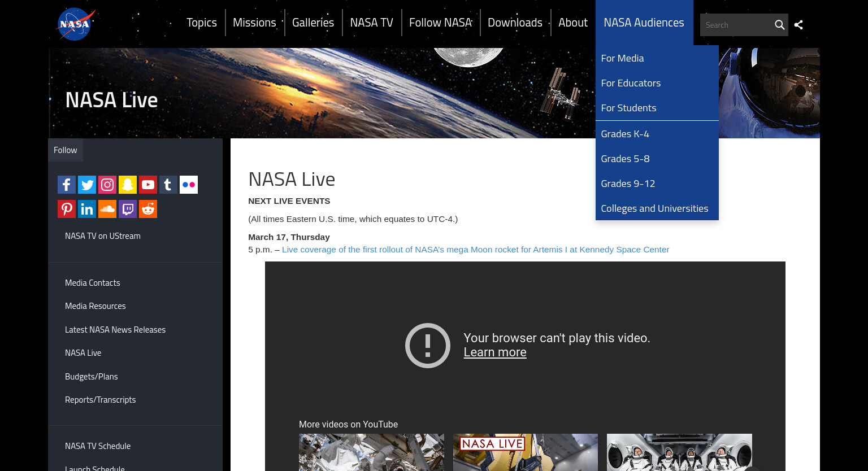The image size is (868, 471).
Task: Open NASA's Facebook page icon
Action: pos(67,185)
